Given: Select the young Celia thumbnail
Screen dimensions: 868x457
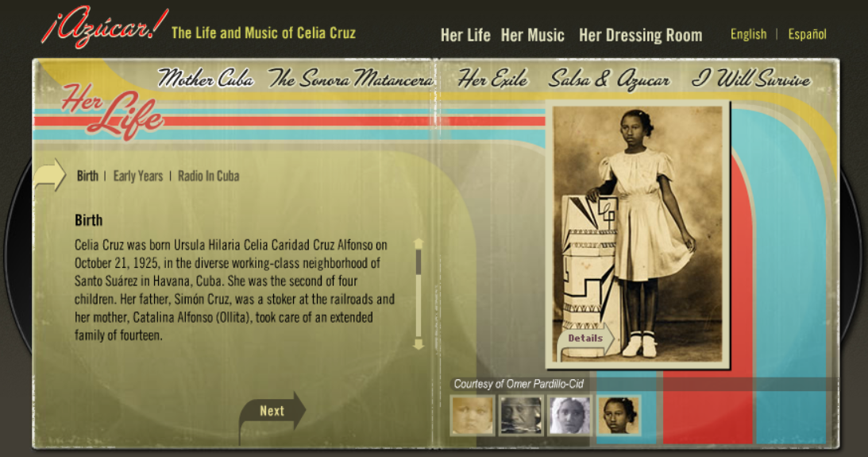Looking at the screenshot, I should (x=619, y=415).
